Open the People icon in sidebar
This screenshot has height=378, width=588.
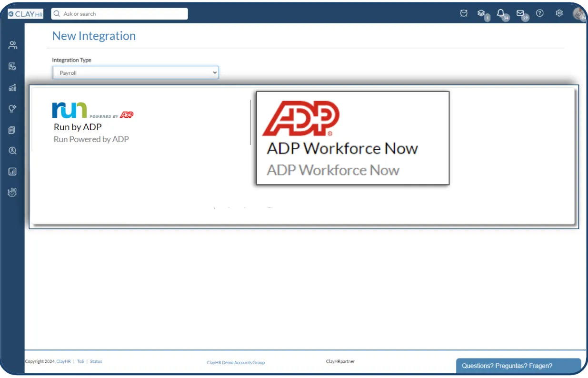pos(13,45)
